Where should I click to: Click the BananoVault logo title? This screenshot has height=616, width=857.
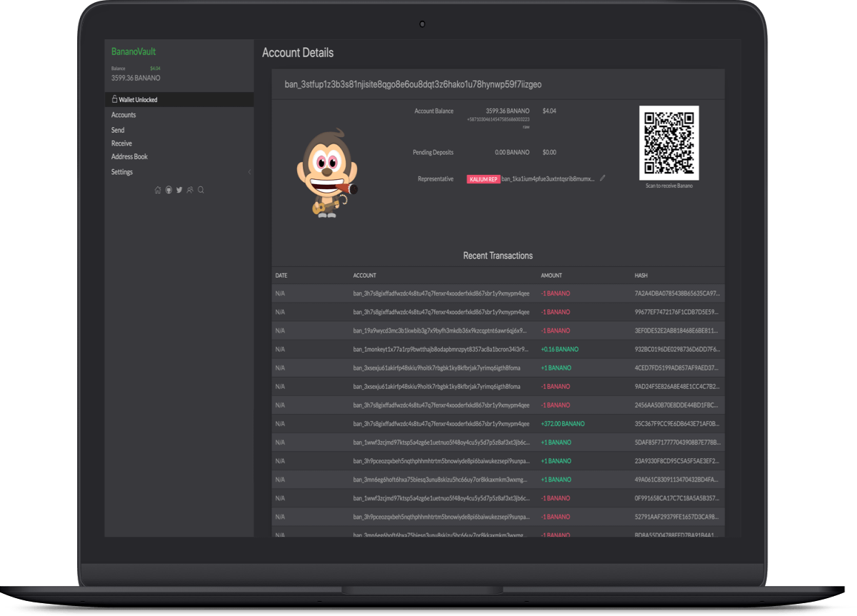pos(134,51)
